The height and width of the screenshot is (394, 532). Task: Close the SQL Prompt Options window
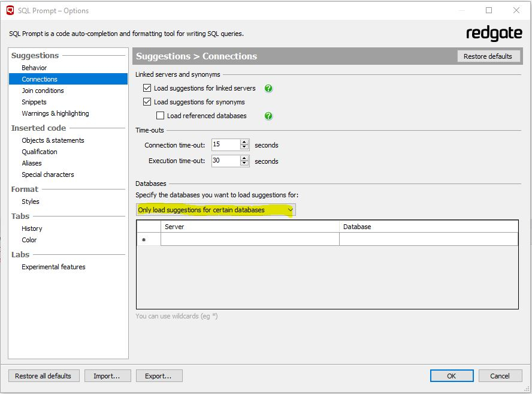pyautogui.click(x=516, y=10)
